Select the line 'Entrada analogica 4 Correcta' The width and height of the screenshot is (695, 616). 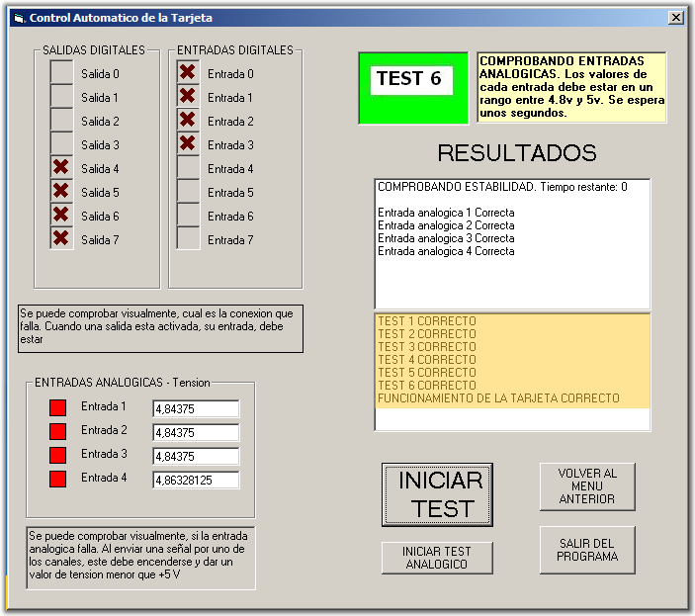point(446,251)
